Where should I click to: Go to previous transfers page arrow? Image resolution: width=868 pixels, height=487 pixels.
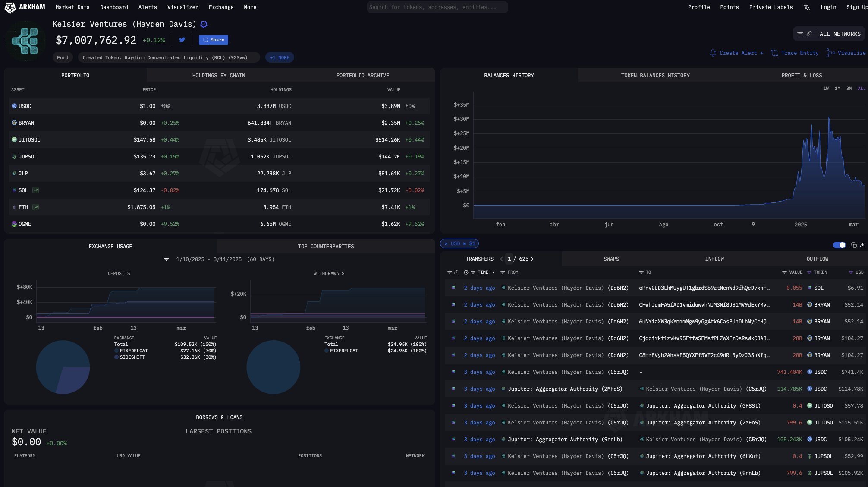(x=501, y=259)
